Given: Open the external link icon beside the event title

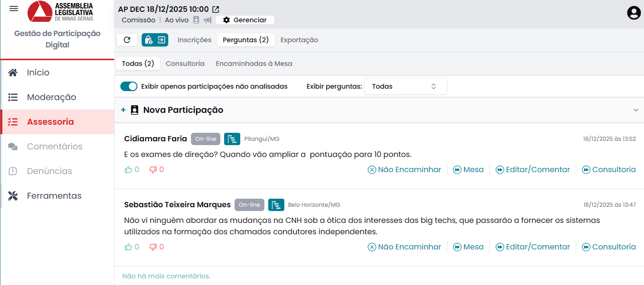Looking at the screenshot, I should [x=216, y=9].
